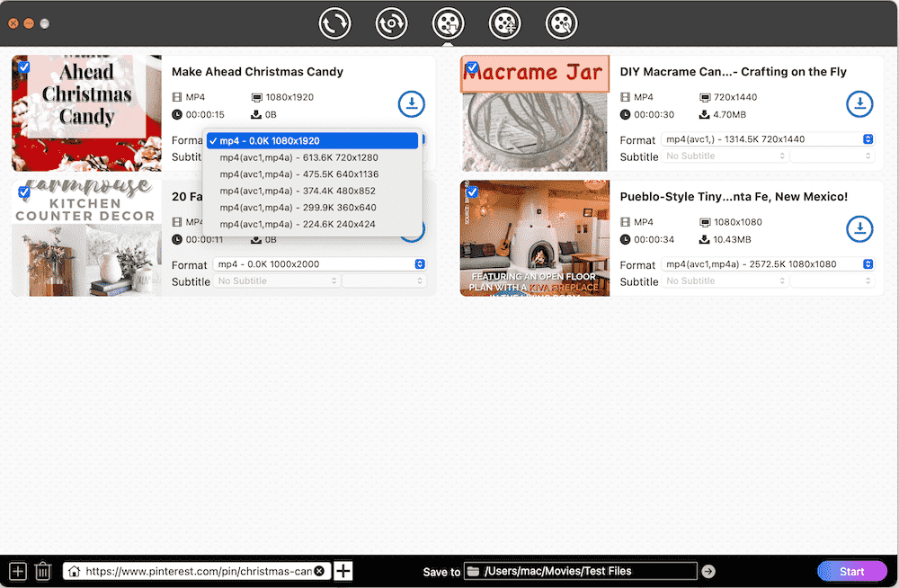Download the Make Ahead Christmas Candy video

tap(412, 103)
